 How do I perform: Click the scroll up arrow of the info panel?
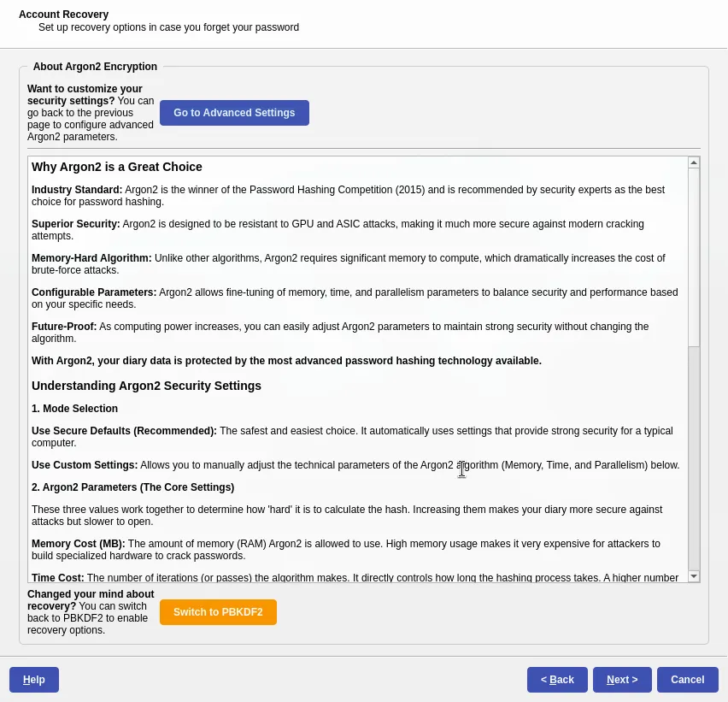pos(694,162)
